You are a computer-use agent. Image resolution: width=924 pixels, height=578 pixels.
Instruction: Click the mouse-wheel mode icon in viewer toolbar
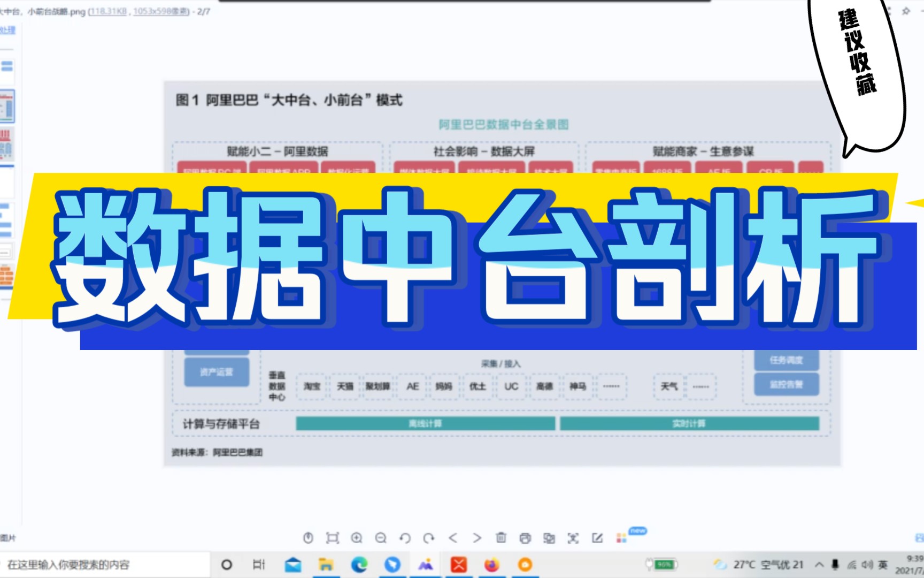[x=308, y=538]
